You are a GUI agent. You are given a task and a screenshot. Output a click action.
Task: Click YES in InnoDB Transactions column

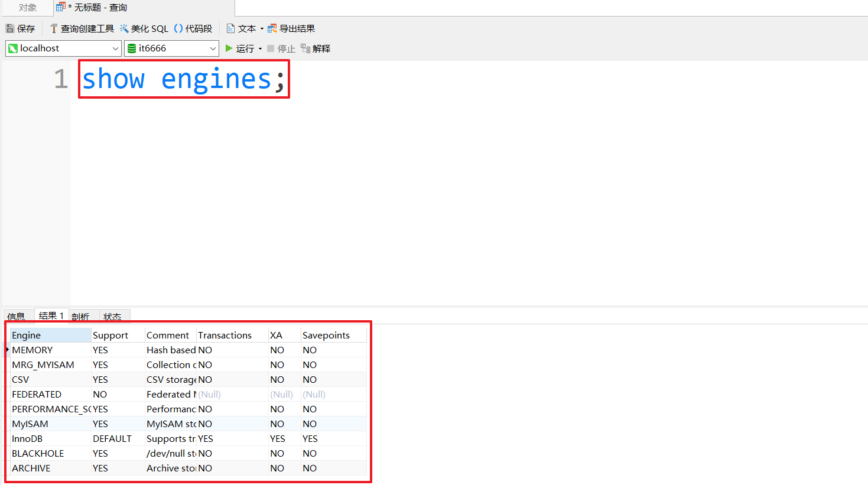point(232,438)
